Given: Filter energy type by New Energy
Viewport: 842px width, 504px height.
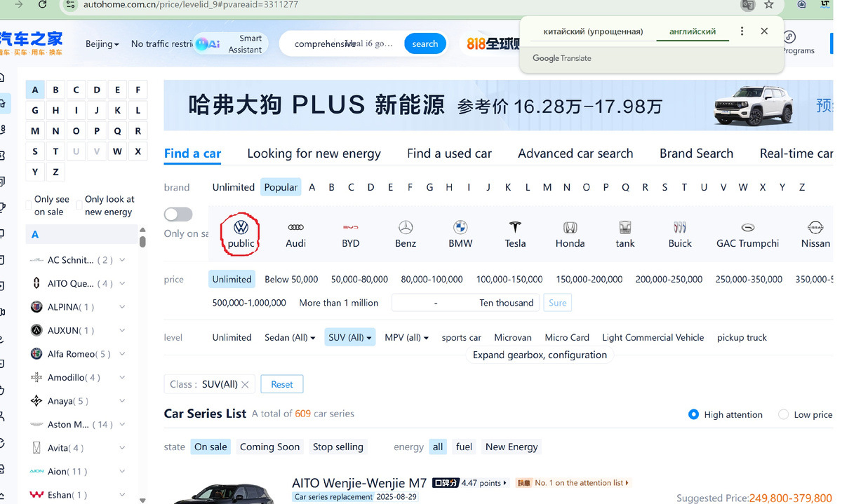Looking at the screenshot, I should click(512, 447).
